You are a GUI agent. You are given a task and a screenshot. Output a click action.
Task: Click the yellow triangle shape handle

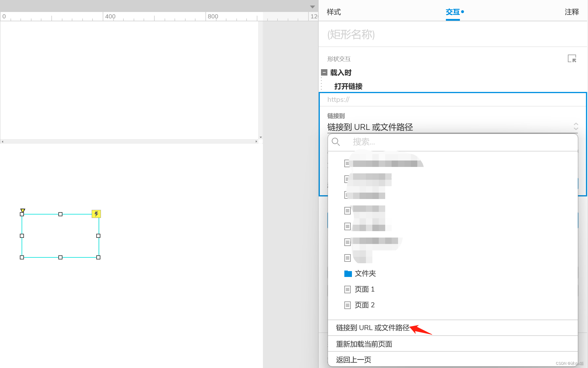[x=23, y=210]
